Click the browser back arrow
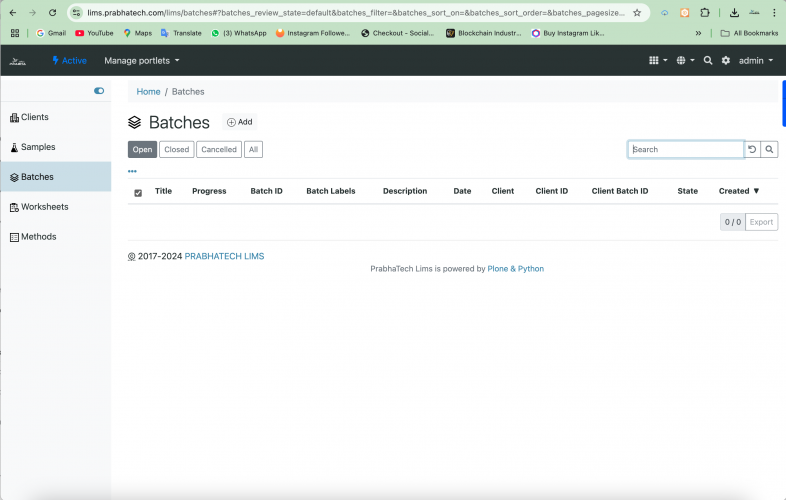The width and height of the screenshot is (786, 500). 13,13
